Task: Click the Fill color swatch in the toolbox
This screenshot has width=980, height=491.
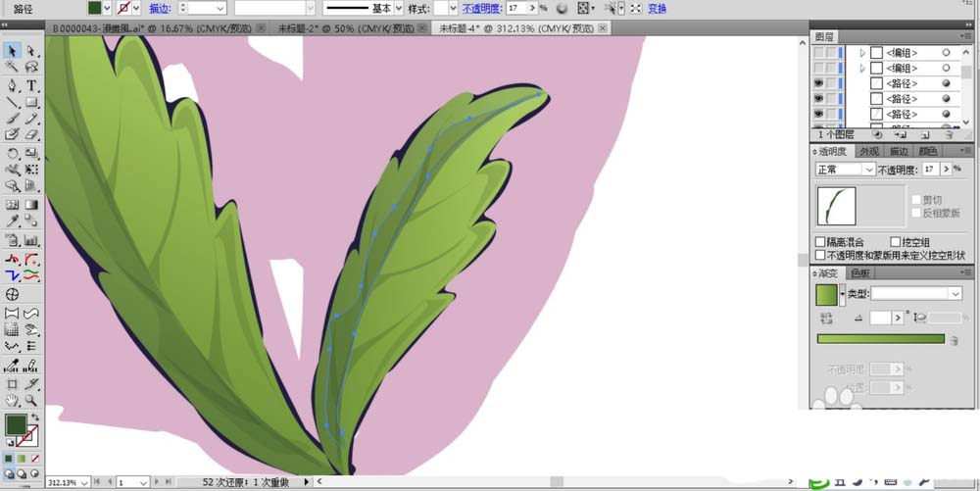Action: (x=16, y=425)
